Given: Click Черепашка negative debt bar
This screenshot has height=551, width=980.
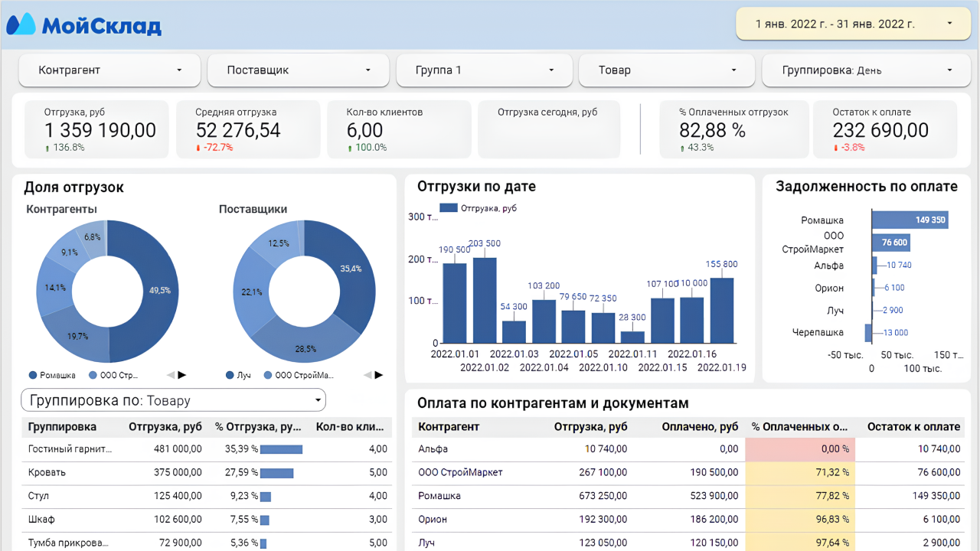Looking at the screenshot, I should [868, 333].
